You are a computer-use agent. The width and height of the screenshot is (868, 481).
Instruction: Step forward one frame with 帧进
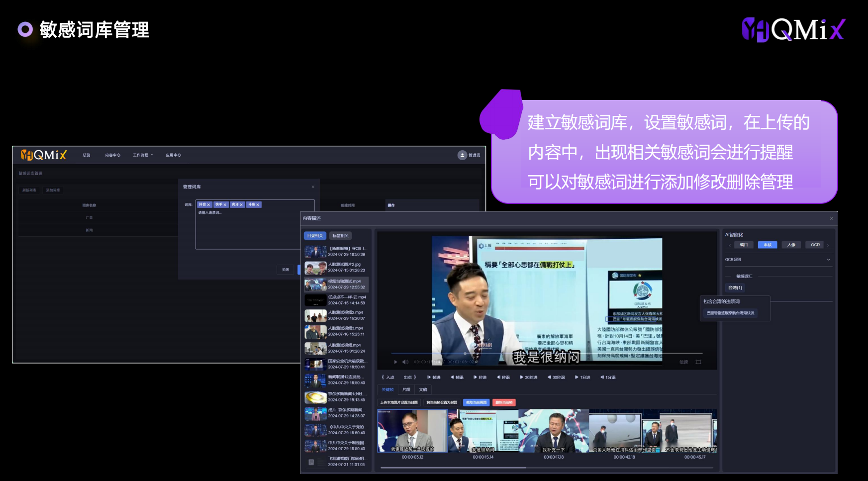pyautogui.click(x=434, y=377)
